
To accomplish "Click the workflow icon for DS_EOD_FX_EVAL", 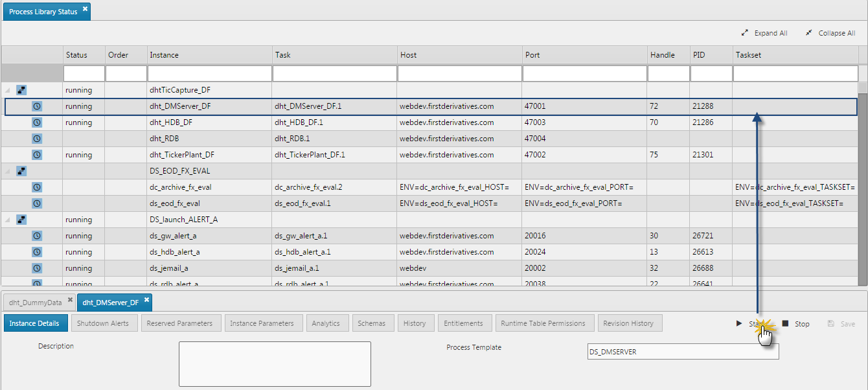I will coord(21,171).
